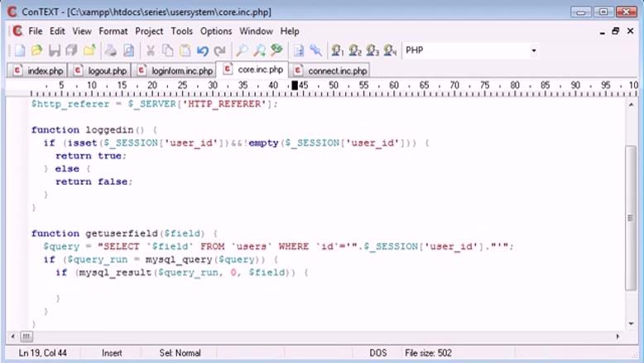644x363 pixels.
Task: Switch to the index.php tab
Action: click(37, 70)
